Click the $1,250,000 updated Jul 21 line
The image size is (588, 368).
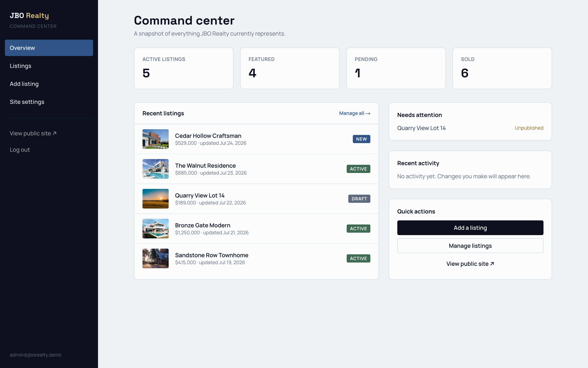click(x=212, y=233)
